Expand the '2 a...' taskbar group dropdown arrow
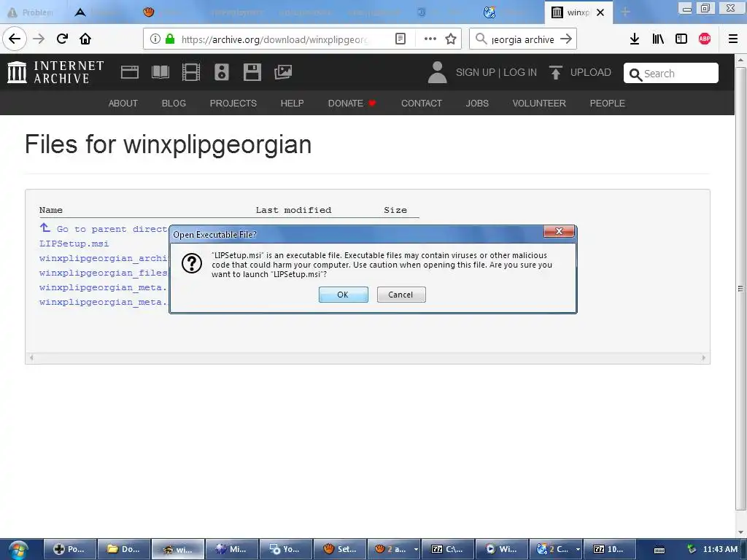The image size is (747, 560). (x=416, y=550)
